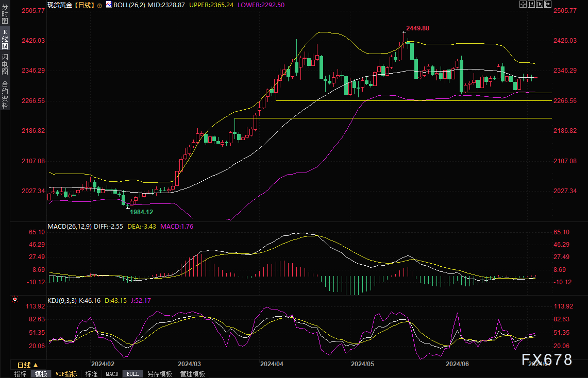Open the VIP指标 tab

(x=66, y=374)
